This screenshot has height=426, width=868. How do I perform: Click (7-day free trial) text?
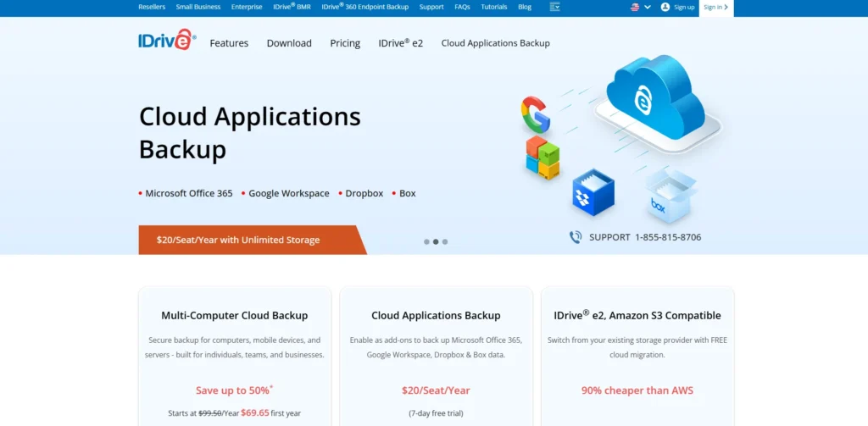pyautogui.click(x=436, y=413)
